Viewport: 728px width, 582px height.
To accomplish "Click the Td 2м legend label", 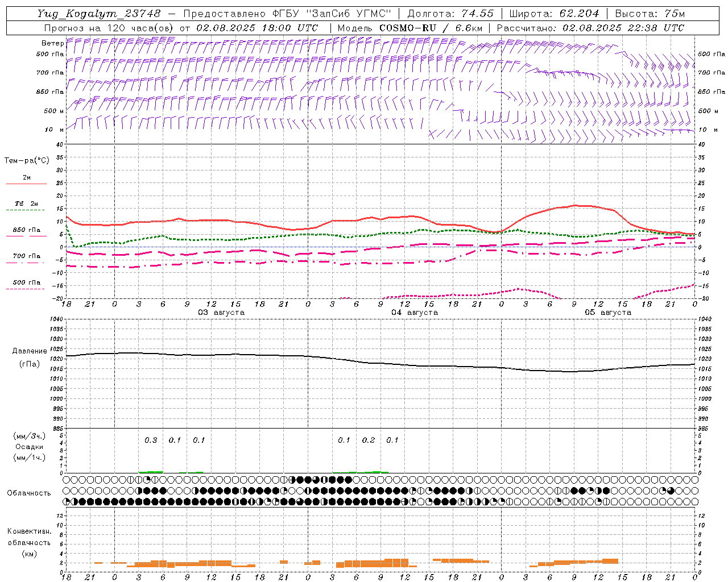I will [x=26, y=203].
